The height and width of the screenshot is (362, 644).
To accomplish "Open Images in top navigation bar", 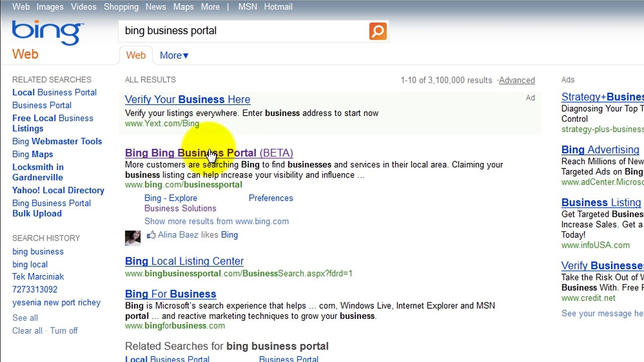I will tap(50, 7).
